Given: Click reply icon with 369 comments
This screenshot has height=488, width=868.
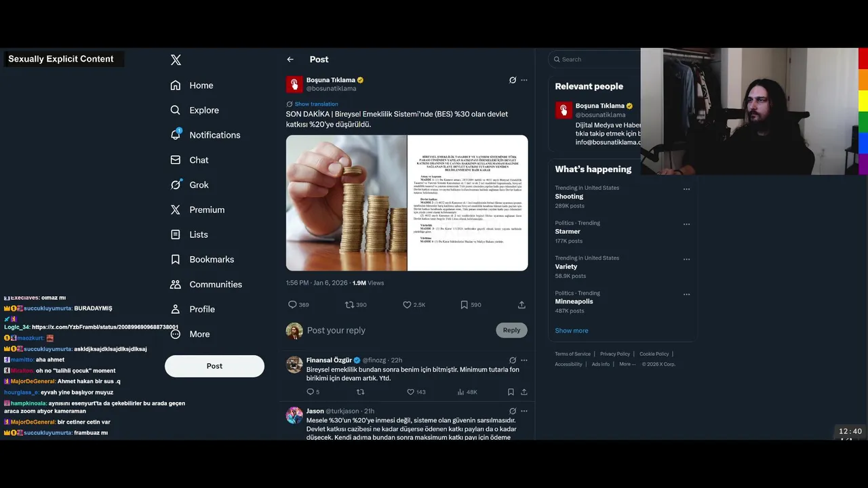Looking at the screenshot, I should coord(298,305).
